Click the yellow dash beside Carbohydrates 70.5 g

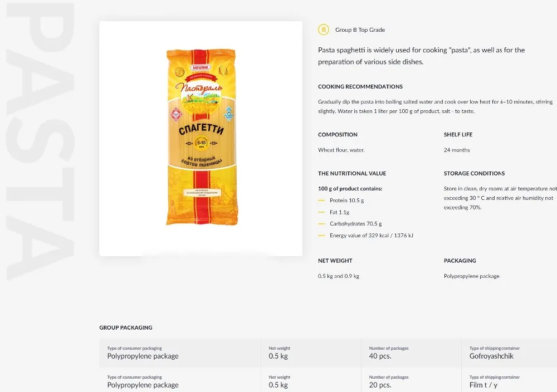pos(321,224)
